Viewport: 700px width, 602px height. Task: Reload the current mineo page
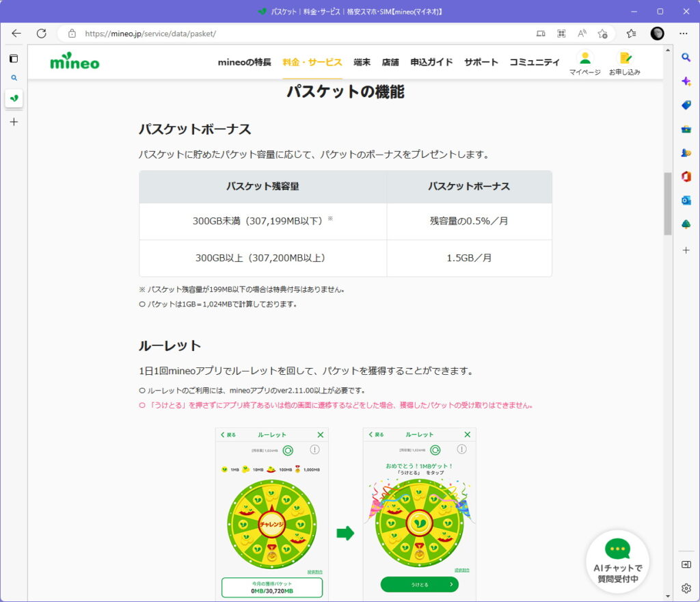[x=42, y=34]
